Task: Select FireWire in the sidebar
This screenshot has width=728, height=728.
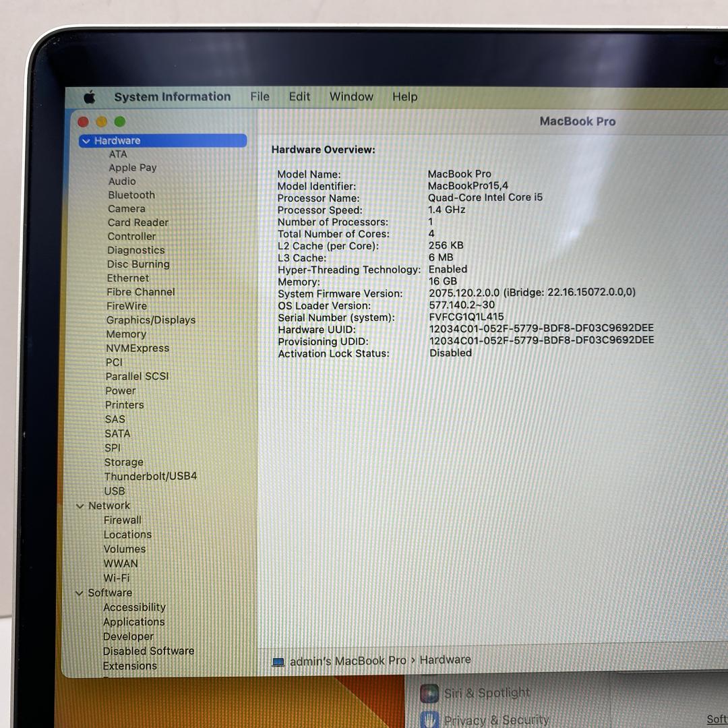Action: point(127,306)
